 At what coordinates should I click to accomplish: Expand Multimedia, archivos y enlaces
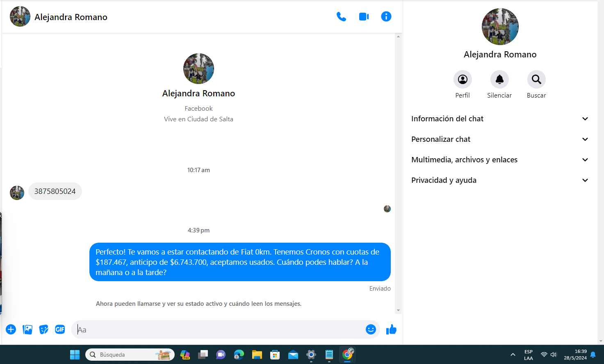[500, 160]
